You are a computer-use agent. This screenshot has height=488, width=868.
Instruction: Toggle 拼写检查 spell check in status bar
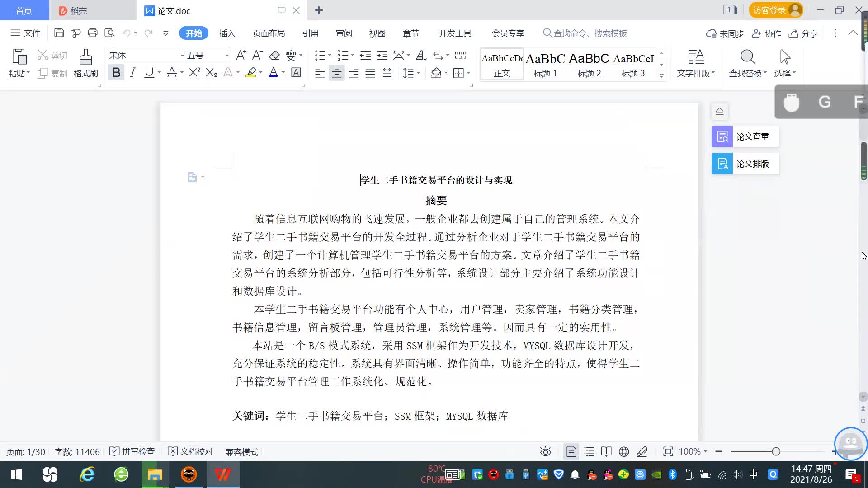132,451
